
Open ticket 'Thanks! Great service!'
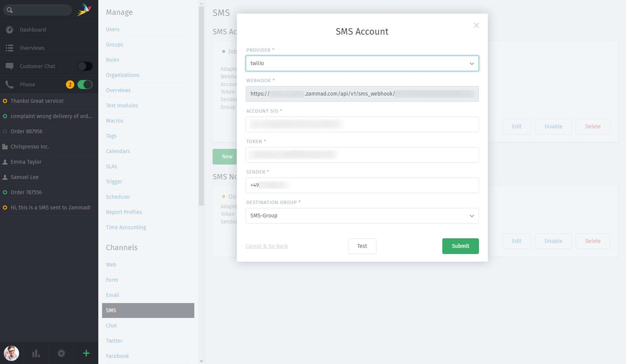click(49, 101)
